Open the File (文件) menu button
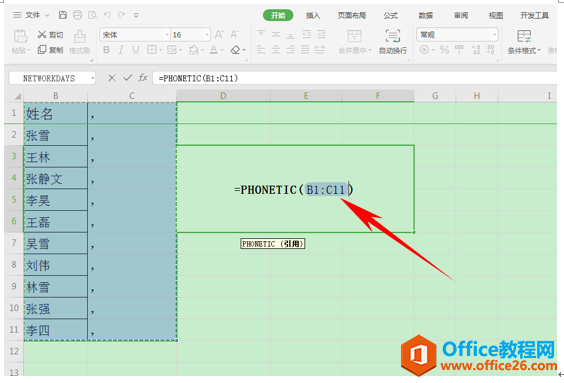Screen dimensions: 564x383 [31, 15]
